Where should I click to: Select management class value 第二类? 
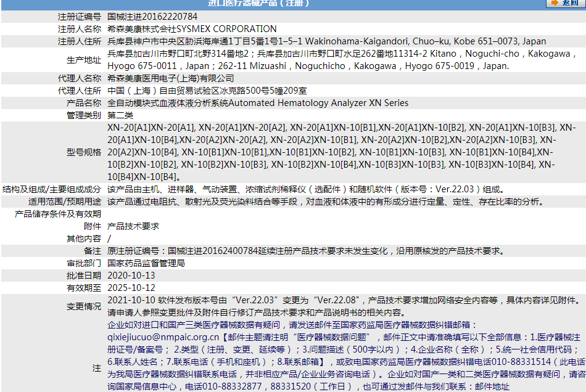tap(120, 115)
